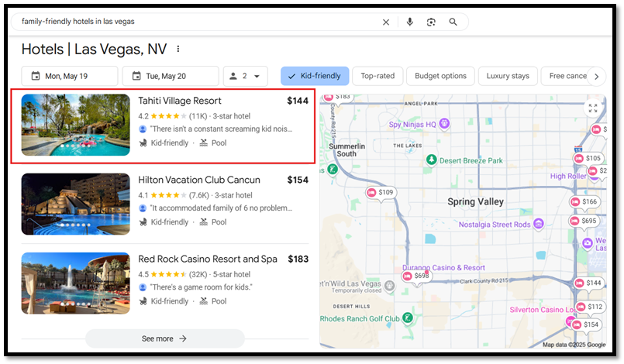Click the Tahiti Village Resort pool photo
Viewport: 624px width, 364px height.
coord(76,125)
